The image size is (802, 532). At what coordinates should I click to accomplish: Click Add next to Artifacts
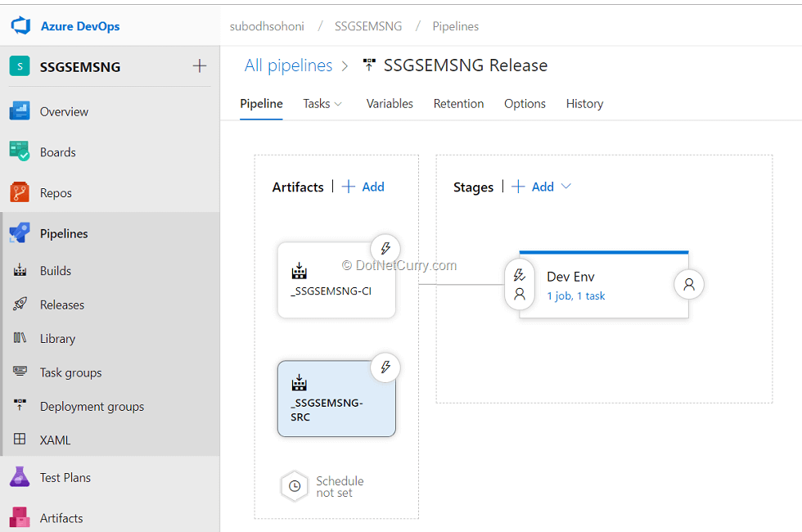point(363,187)
